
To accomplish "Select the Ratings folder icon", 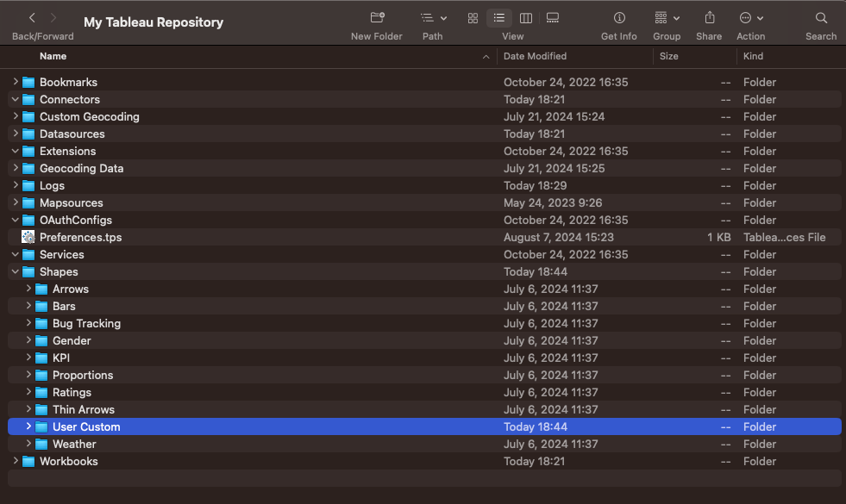I will pyautogui.click(x=41, y=393).
